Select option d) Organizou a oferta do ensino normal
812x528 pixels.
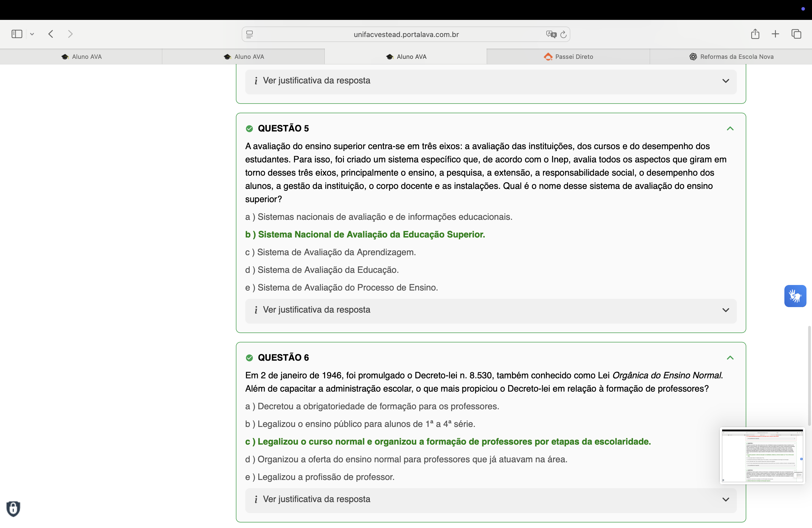pyautogui.click(x=406, y=460)
